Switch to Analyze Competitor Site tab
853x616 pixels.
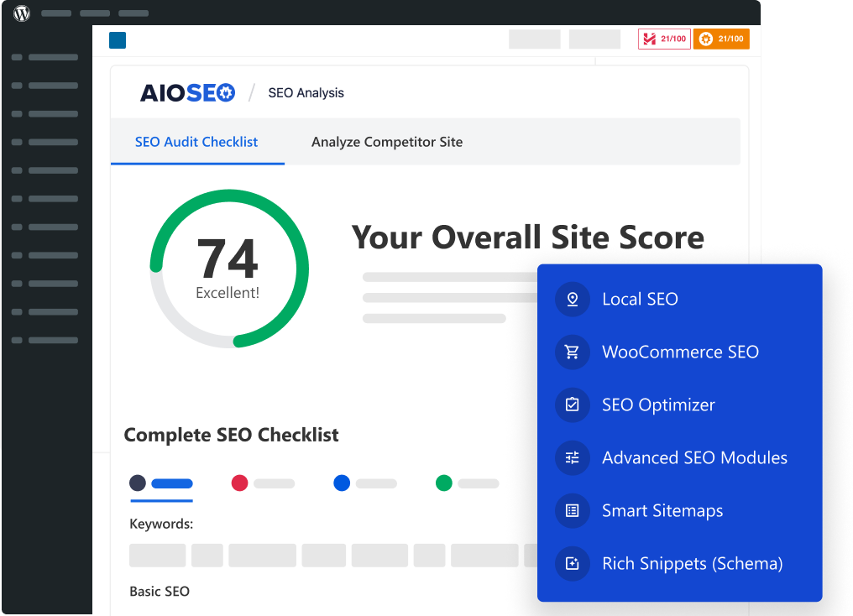[387, 142]
